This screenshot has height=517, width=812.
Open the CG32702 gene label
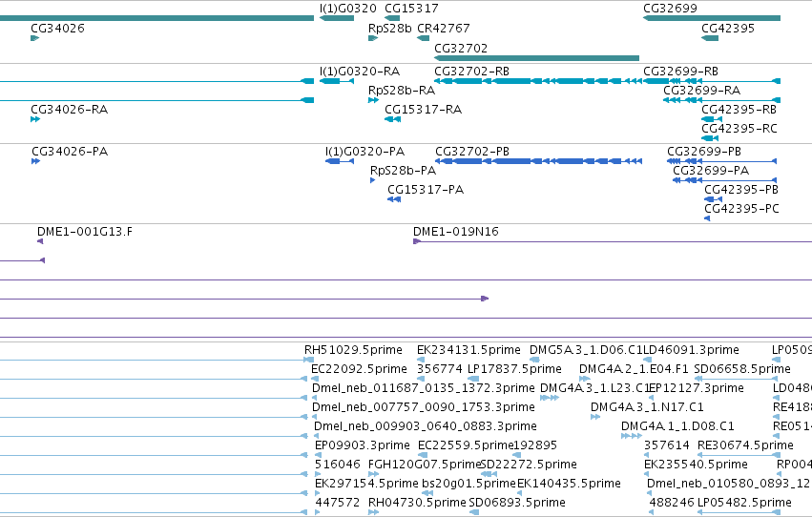(x=461, y=48)
